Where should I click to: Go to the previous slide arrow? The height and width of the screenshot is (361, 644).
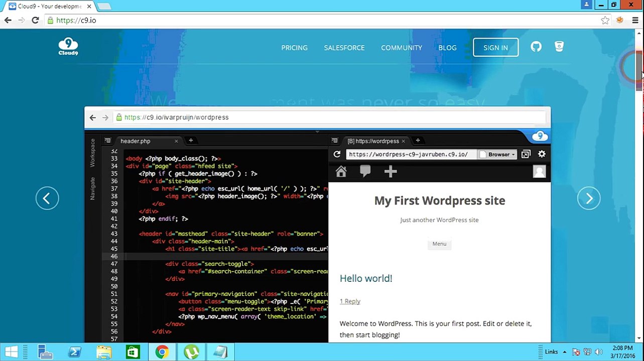47,199
